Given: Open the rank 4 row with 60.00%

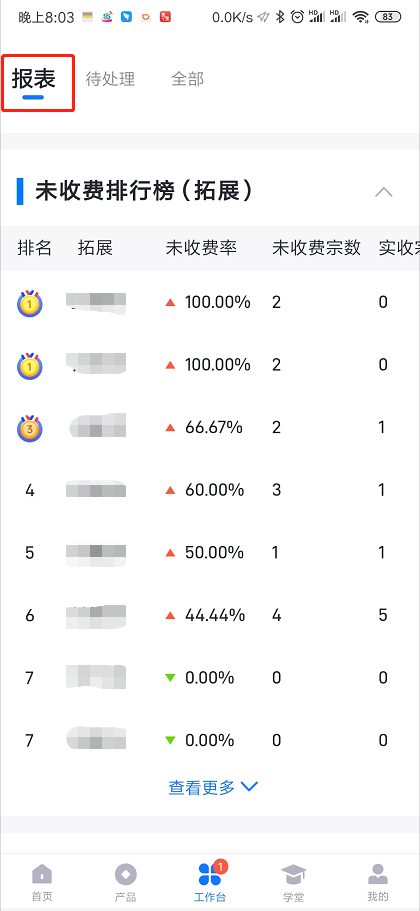Looking at the screenshot, I should pos(210,490).
